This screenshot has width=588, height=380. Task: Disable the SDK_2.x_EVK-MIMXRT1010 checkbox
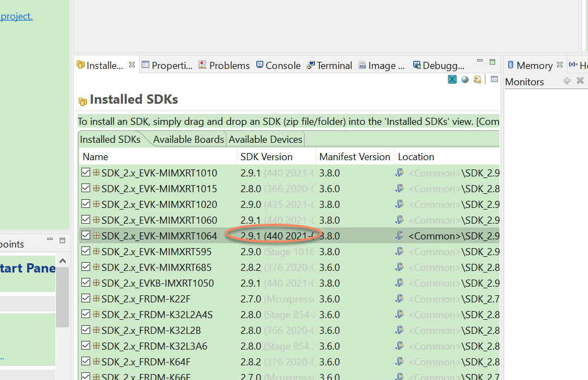coord(85,173)
